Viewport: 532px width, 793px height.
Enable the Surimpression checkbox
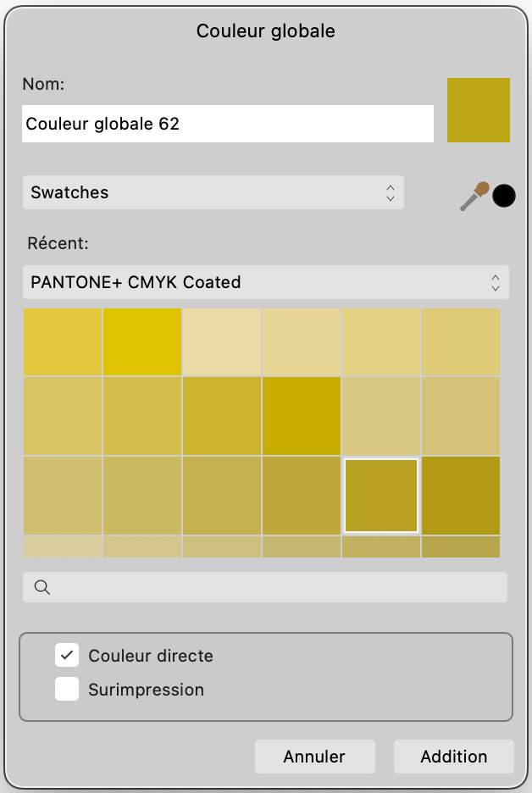(67, 690)
